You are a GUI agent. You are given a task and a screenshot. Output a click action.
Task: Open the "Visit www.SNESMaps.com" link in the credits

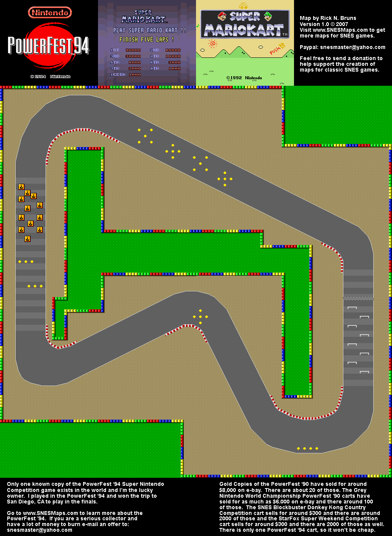tap(334, 30)
